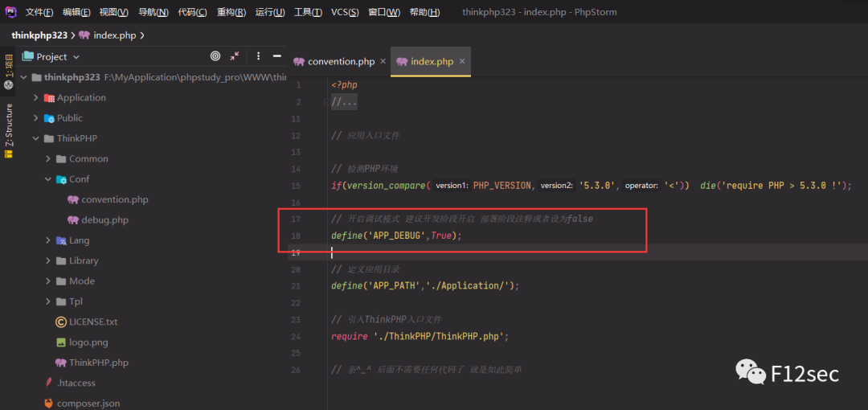Close the convention.php tab
This screenshot has width=868, height=410.
[x=383, y=61]
